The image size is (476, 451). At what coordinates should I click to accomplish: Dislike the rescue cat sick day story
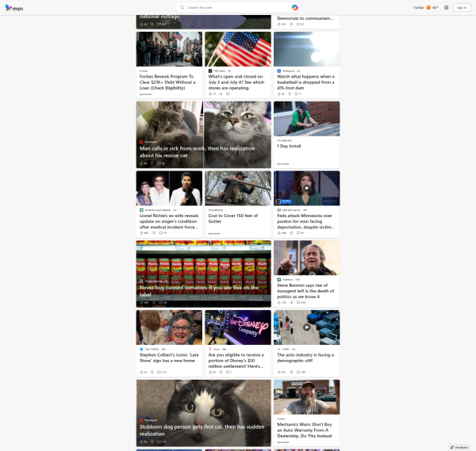(x=152, y=163)
